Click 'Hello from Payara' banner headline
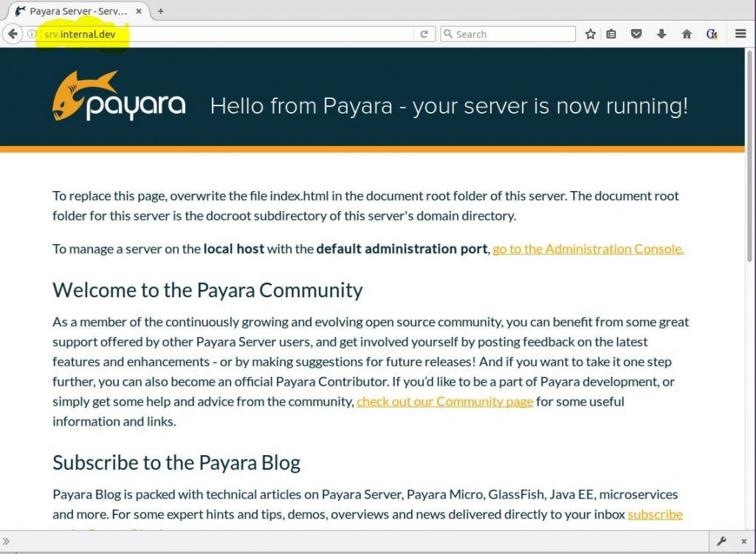The width and height of the screenshot is (756, 554). pyautogui.click(x=450, y=106)
